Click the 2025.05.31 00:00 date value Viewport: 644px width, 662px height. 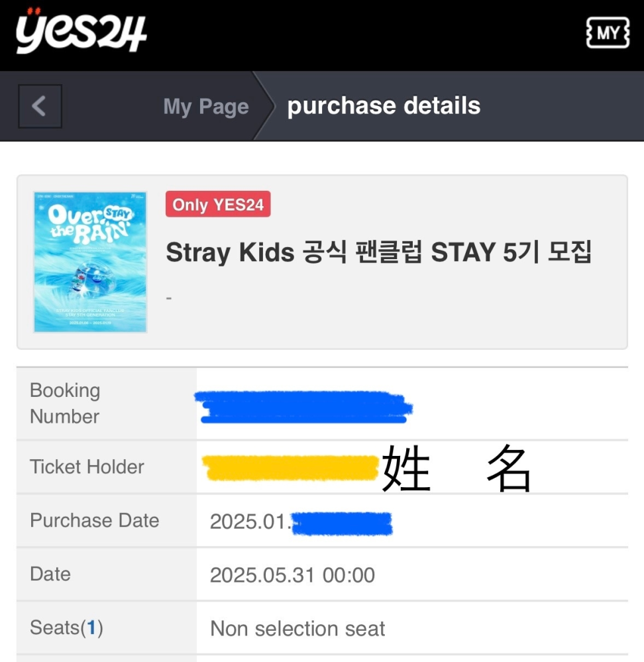tap(292, 575)
